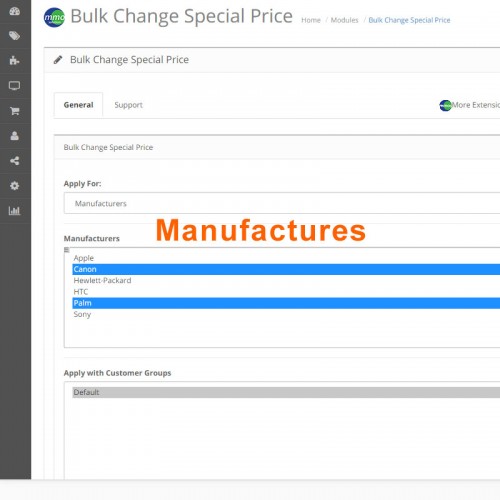This screenshot has width=500, height=500.
Task: Open the Marketing share icon
Action: (x=15, y=161)
